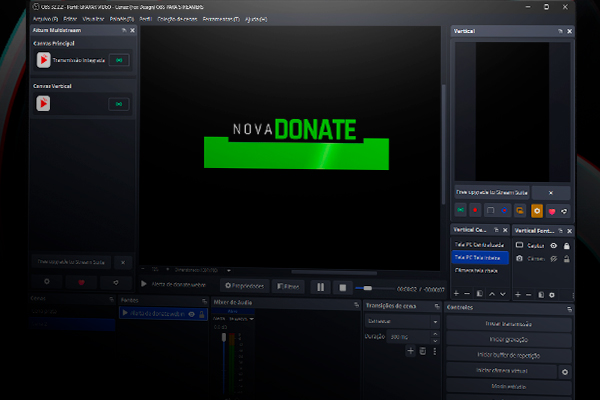The height and width of the screenshot is (400, 600).
Task: Click the square backtrack icon in Vertical toolbar
Action: pyautogui.click(x=490, y=210)
